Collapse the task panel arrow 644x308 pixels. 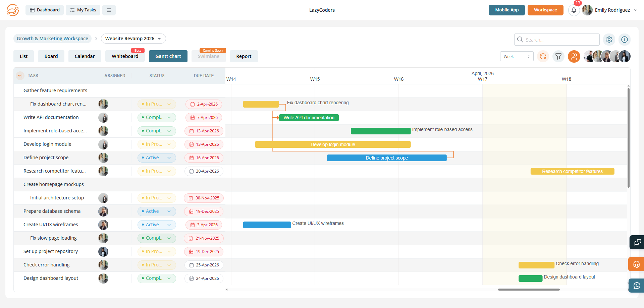pyautogui.click(x=20, y=76)
